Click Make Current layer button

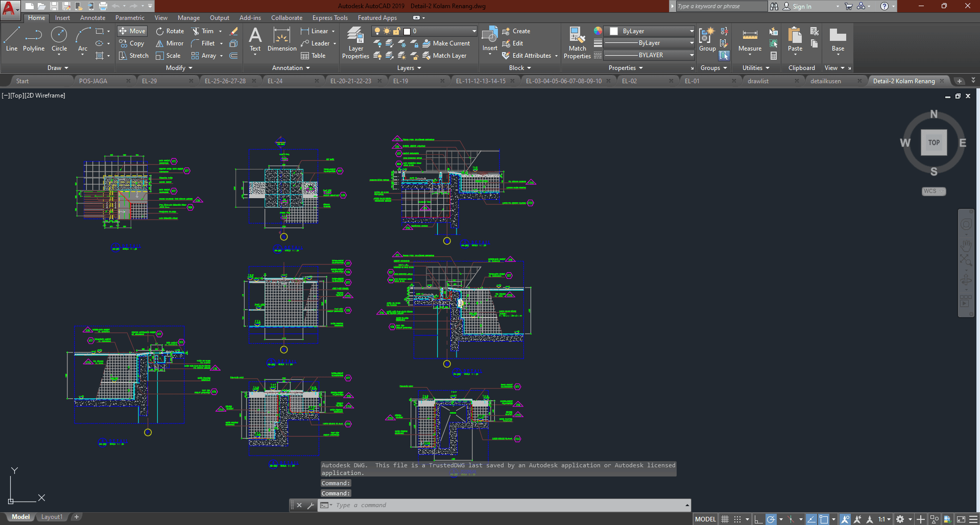click(x=446, y=43)
